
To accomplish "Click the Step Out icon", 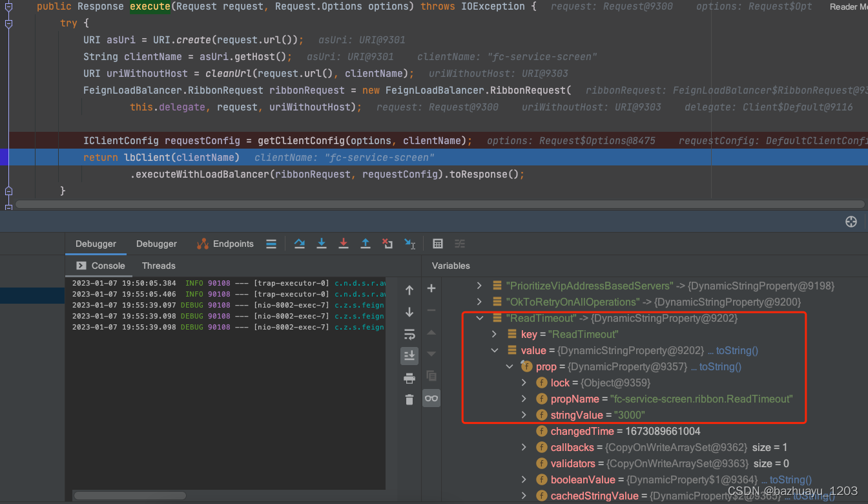I will click(366, 244).
